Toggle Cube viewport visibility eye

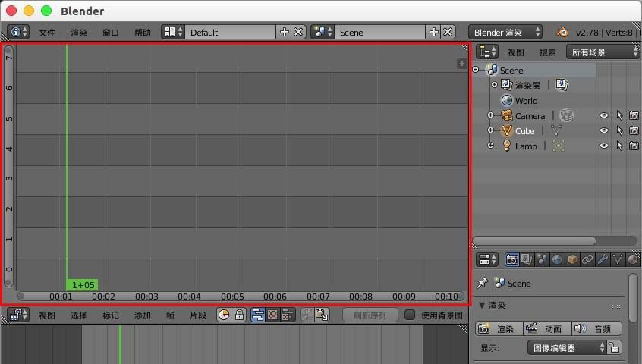[603, 130]
